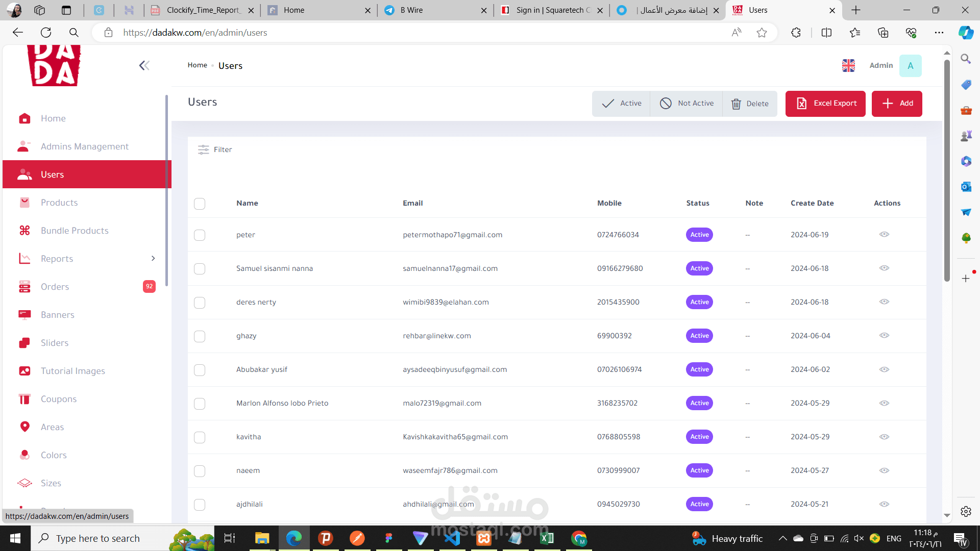The width and height of the screenshot is (980, 551).
Task: View peter's details via eye icon
Action: click(884, 235)
